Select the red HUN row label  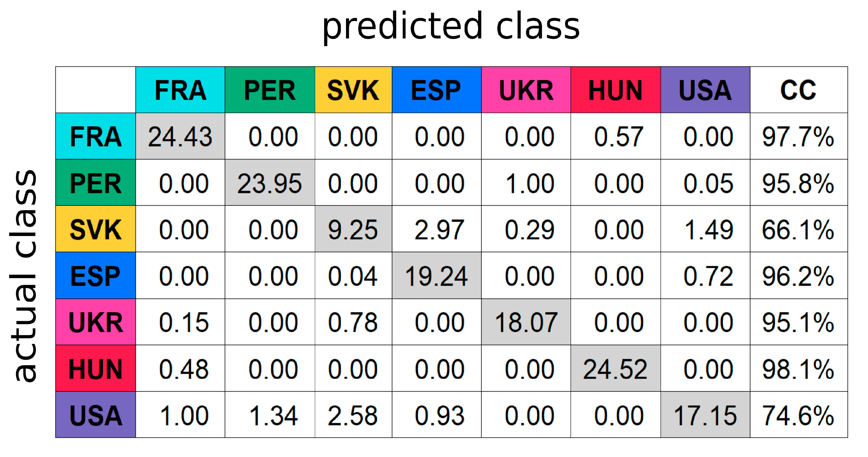[96, 368]
